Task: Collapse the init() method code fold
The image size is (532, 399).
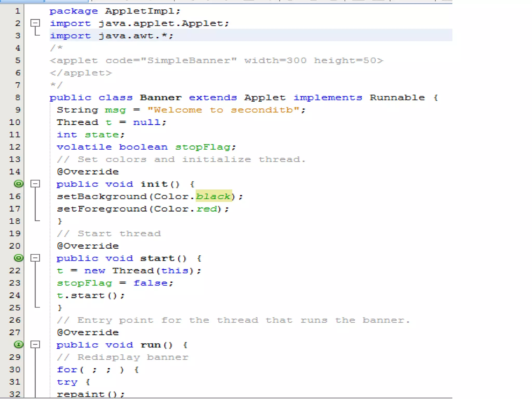Action: pyautogui.click(x=35, y=184)
